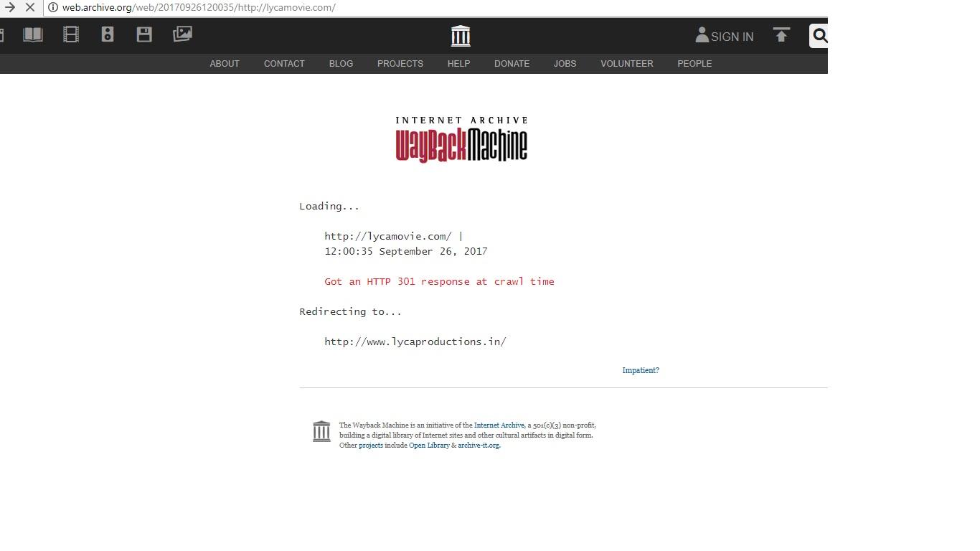Open the Texts book icon
The height and width of the screenshot is (551, 980).
33,34
